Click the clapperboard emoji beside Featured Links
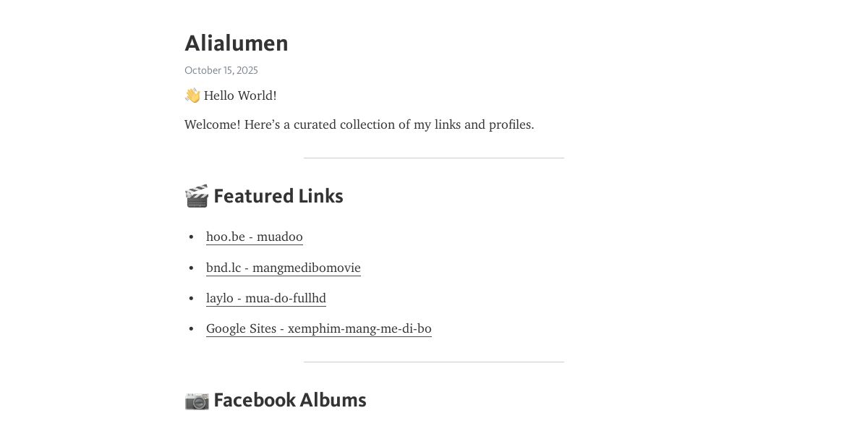 tap(197, 196)
